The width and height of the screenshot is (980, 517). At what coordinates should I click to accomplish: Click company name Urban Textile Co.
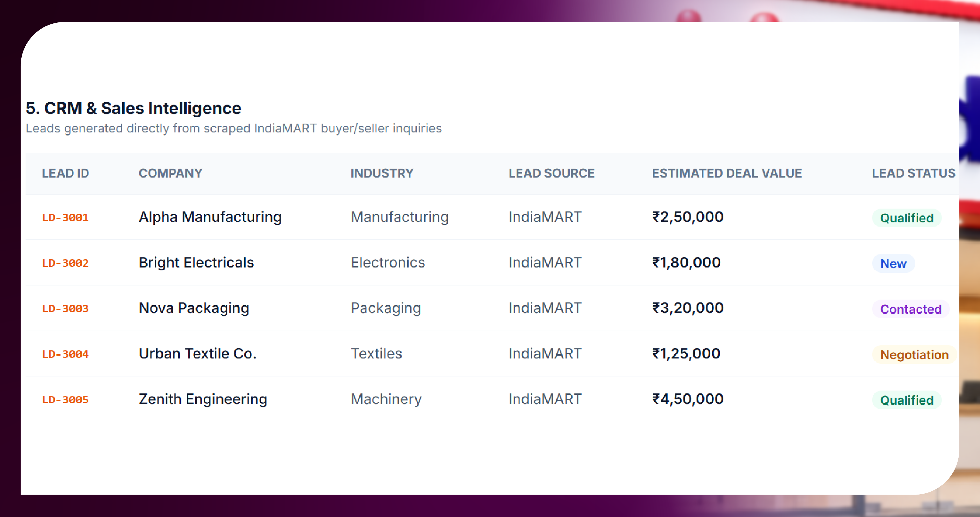(x=198, y=354)
